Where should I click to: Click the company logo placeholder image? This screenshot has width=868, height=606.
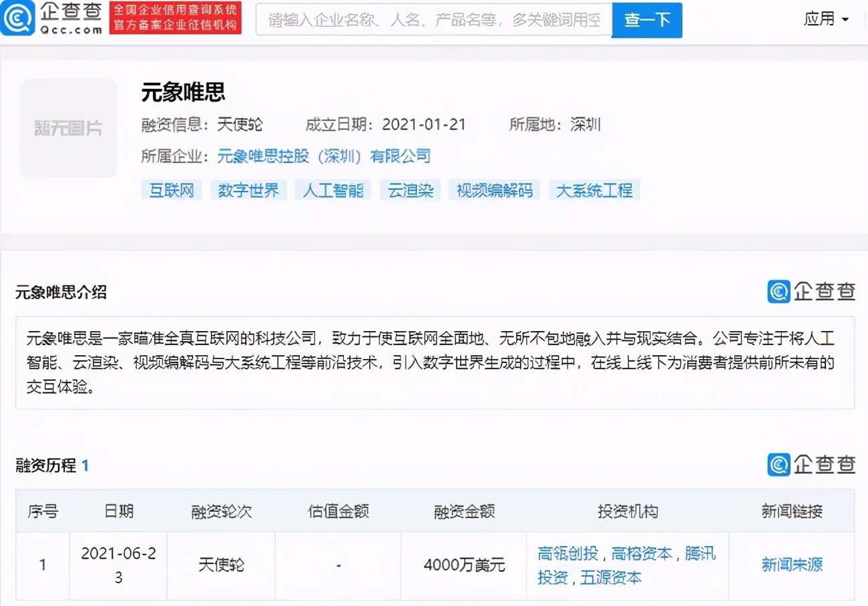coord(68,128)
